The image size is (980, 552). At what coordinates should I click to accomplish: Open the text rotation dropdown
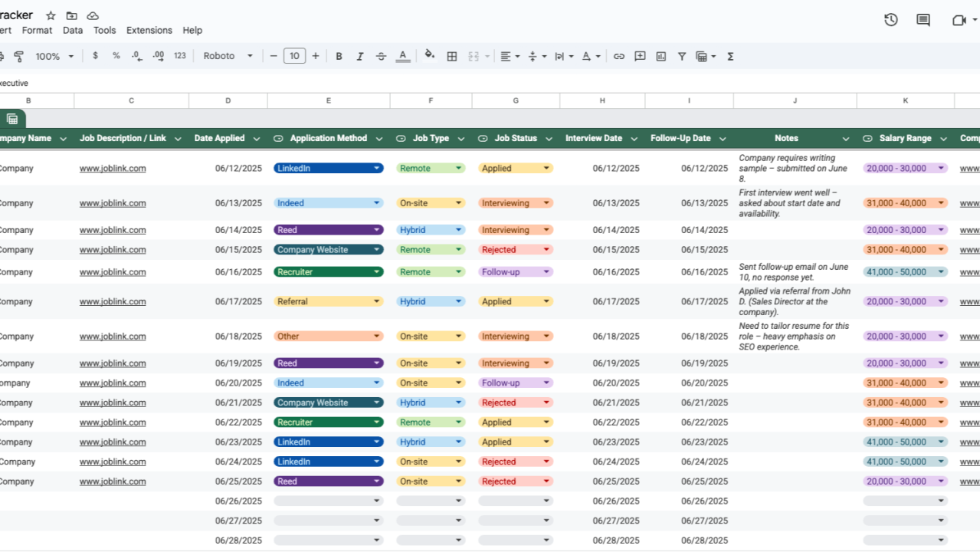591,56
